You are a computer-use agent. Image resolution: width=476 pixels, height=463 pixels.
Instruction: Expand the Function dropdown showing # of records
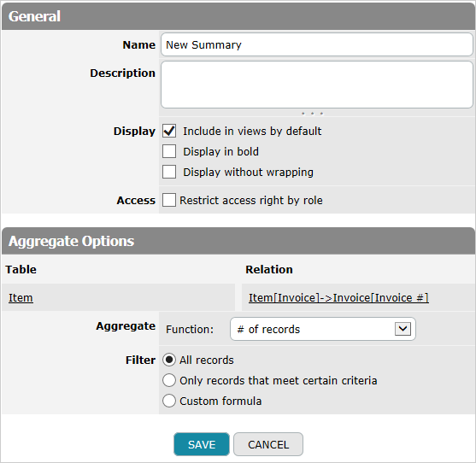click(323, 329)
